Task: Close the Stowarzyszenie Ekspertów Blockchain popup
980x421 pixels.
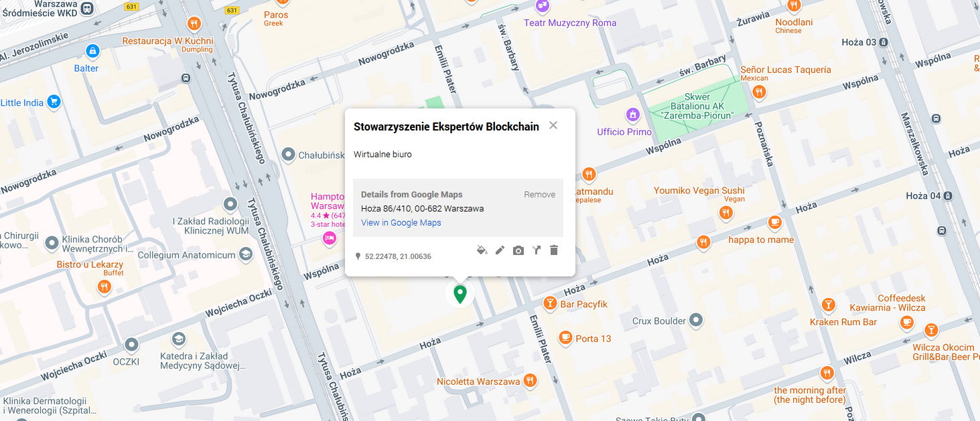Action: 553,125
